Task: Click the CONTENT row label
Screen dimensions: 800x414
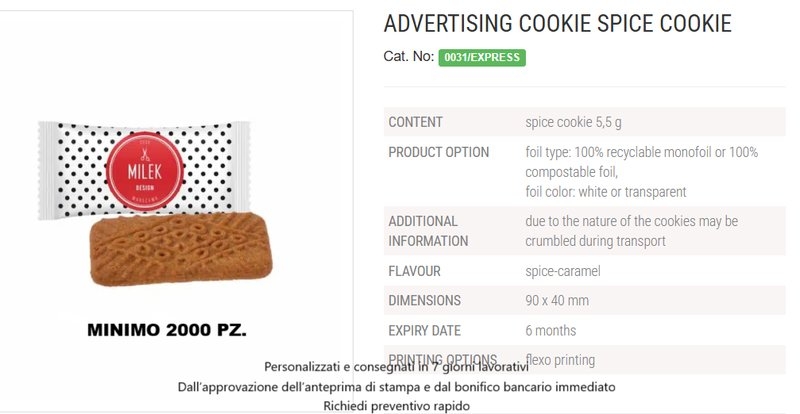Action: point(415,122)
